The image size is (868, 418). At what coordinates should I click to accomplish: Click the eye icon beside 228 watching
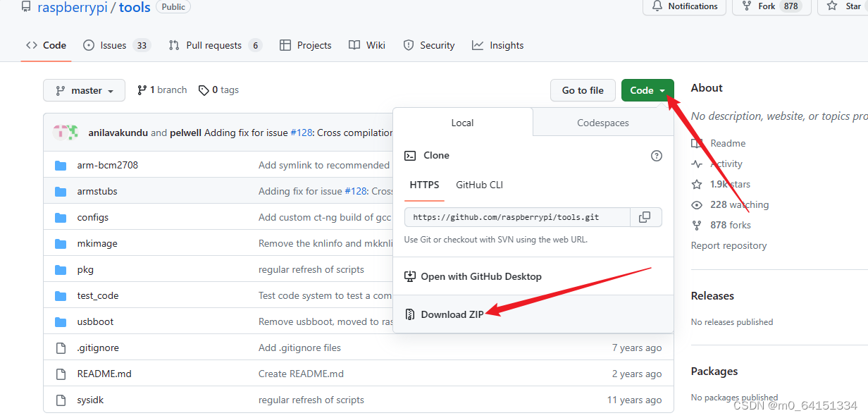(697, 205)
